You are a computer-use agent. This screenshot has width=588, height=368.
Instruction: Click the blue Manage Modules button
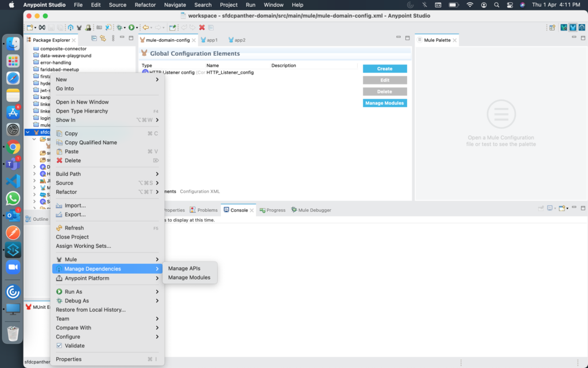(x=385, y=102)
